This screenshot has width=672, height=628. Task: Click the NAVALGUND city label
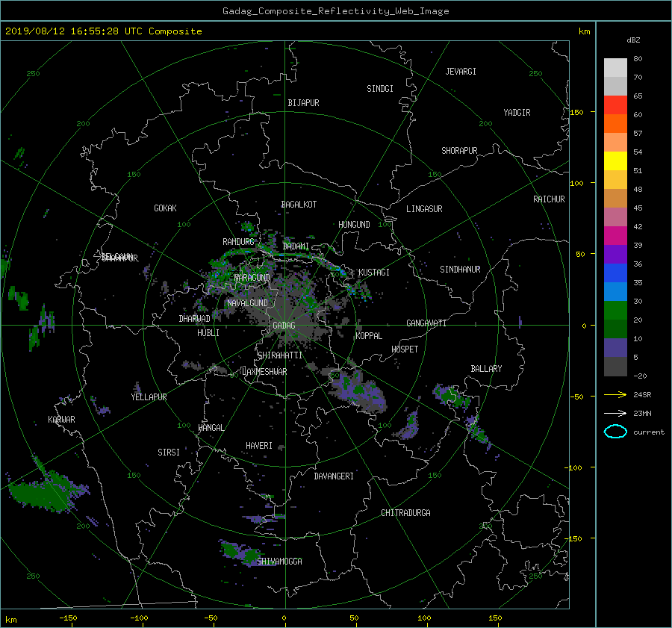click(247, 303)
